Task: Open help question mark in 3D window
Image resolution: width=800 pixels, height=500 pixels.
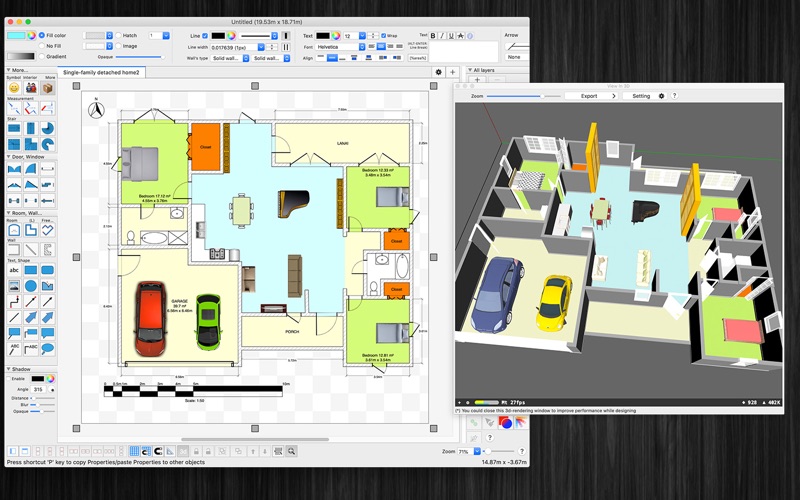Action: pyautogui.click(x=674, y=95)
